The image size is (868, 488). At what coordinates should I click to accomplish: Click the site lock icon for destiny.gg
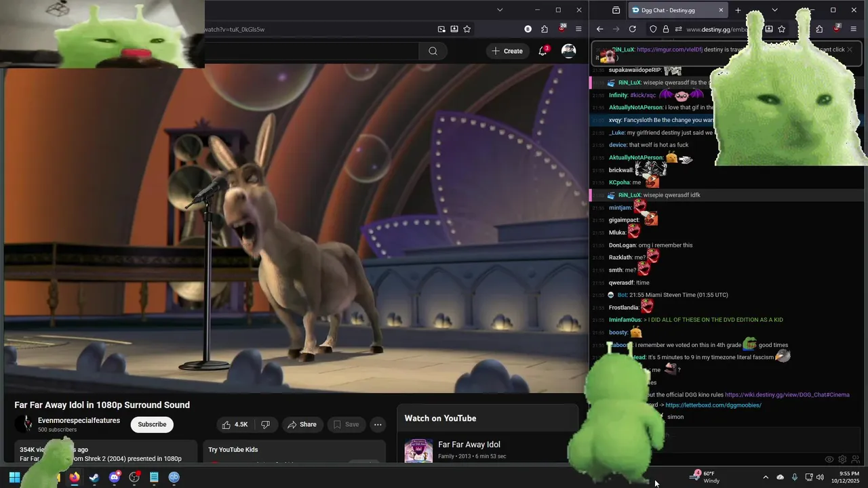pos(666,29)
